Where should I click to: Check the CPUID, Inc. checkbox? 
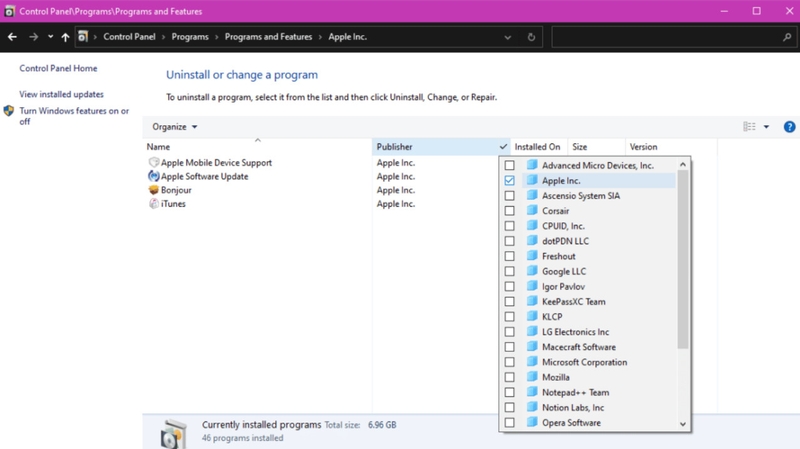click(509, 226)
